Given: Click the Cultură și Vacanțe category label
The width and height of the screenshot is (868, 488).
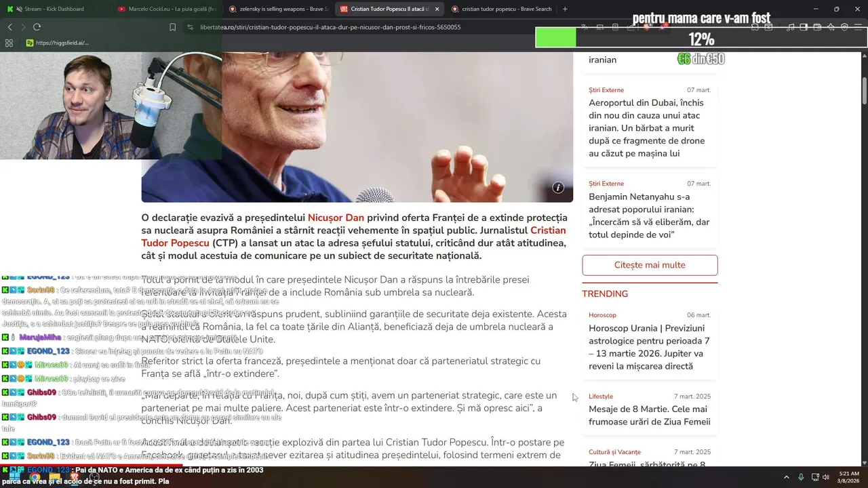Looking at the screenshot, I should tap(614, 452).
